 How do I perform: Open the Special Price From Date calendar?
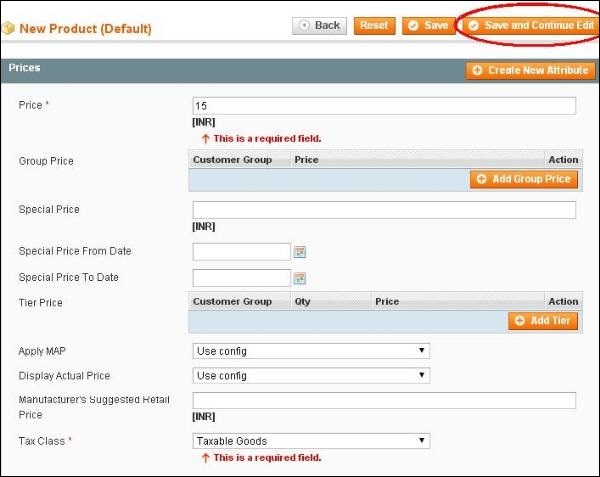(x=299, y=252)
